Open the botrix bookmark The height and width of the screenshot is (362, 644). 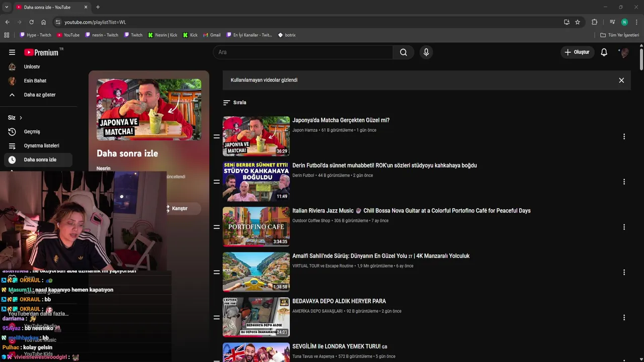pos(287,35)
